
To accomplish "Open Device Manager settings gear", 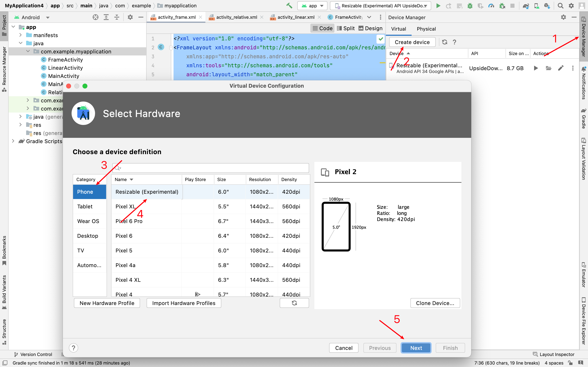I will [563, 17].
